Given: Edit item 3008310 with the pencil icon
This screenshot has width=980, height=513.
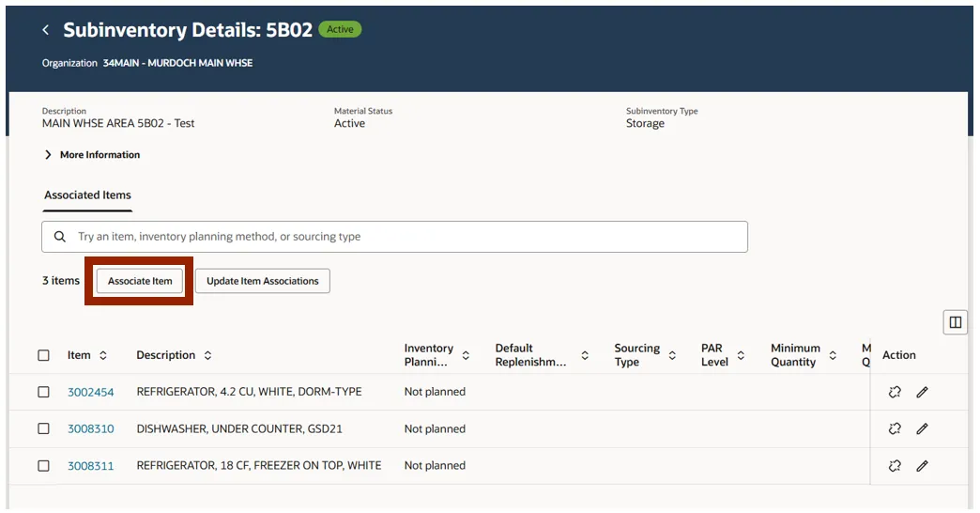Looking at the screenshot, I should [922, 428].
